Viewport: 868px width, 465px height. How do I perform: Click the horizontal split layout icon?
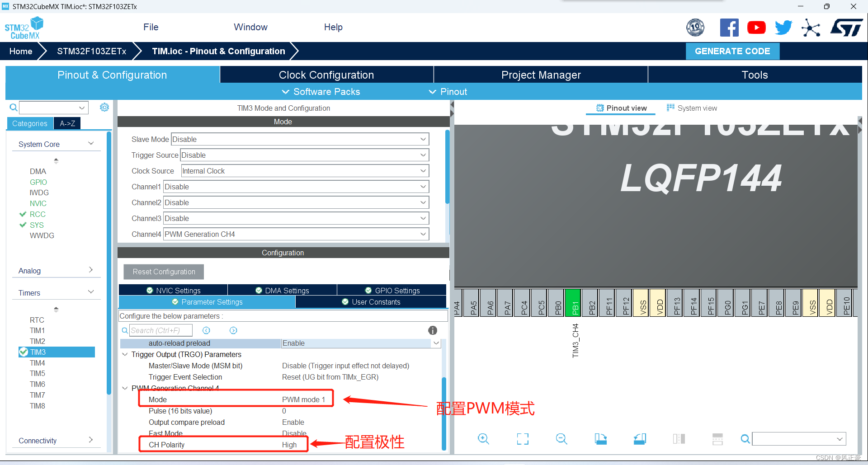click(717, 439)
